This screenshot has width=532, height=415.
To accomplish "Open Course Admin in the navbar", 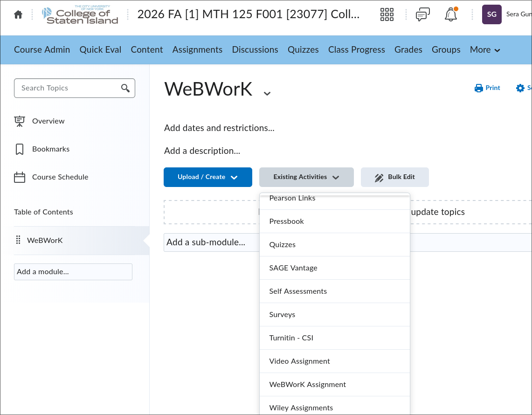I will coord(42,50).
